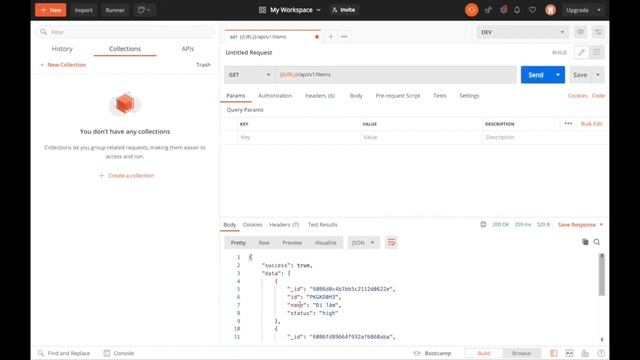Click the Find and Replace icon
The image size is (640, 360).
tap(41, 353)
